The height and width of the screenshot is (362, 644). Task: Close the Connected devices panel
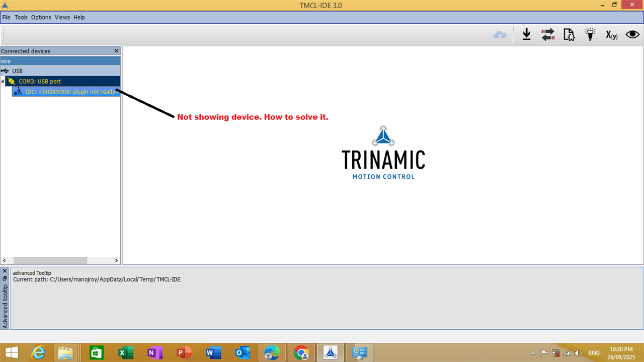coord(117,51)
